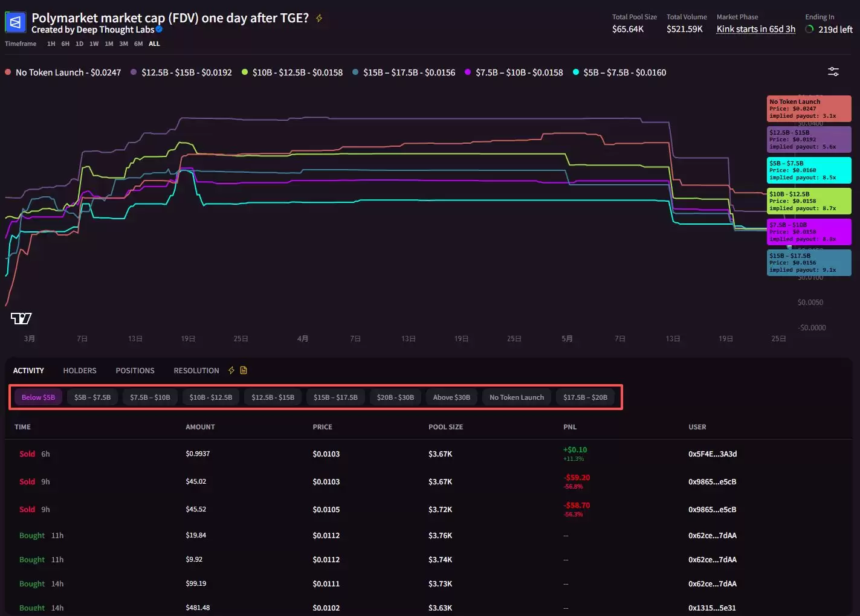
Task: Set timeframe to 6M
Action: (138, 43)
